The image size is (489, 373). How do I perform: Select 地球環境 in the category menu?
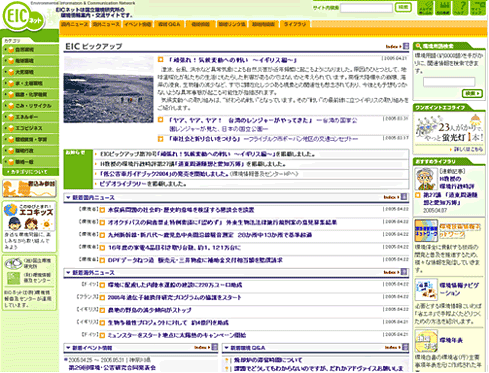[31, 61]
